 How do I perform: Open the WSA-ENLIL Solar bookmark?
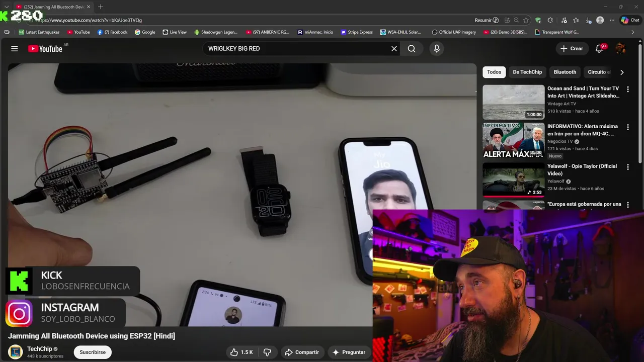pyautogui.click(x=401, y=32)
